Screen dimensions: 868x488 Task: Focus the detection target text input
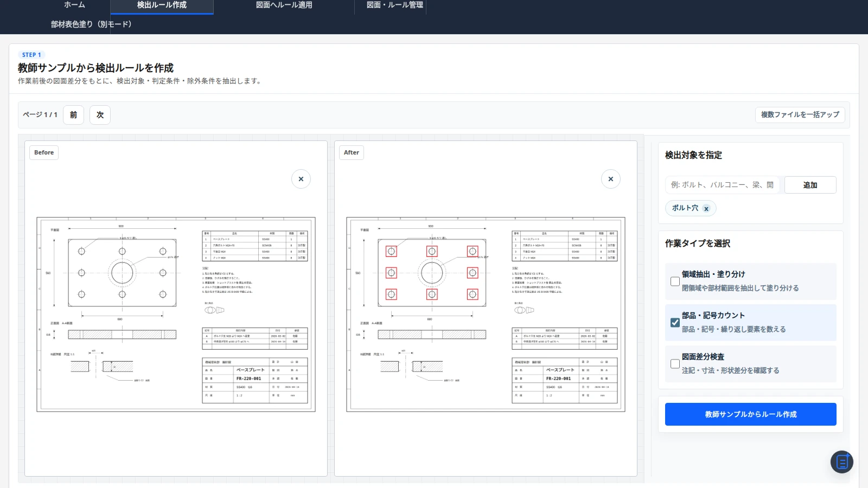(x=723, y=185)
